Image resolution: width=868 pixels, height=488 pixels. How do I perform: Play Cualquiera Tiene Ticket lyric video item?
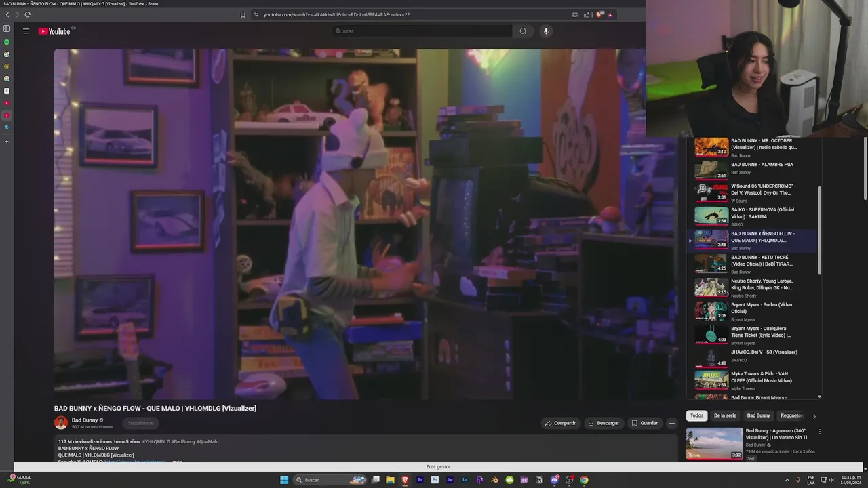coord(753,335)
